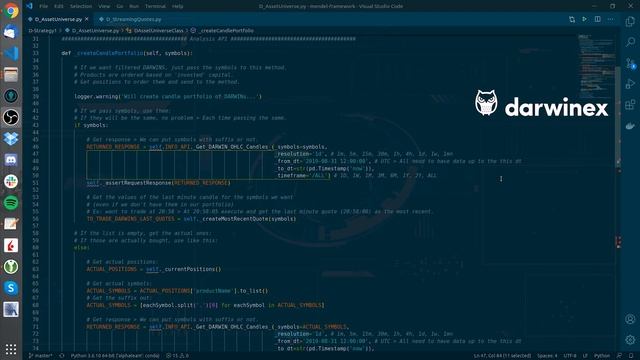Click the D-Strategy1 breadcrumb folder
This screenshot has height=360, width=640.
pyautogui.click(x=42, y=31)
